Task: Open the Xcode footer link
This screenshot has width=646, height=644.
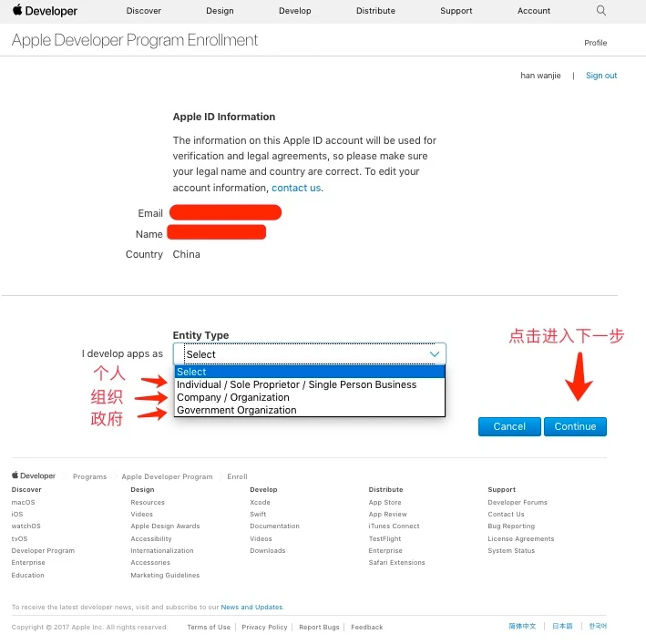Action: pyautogui.click(x=260, y=502)
